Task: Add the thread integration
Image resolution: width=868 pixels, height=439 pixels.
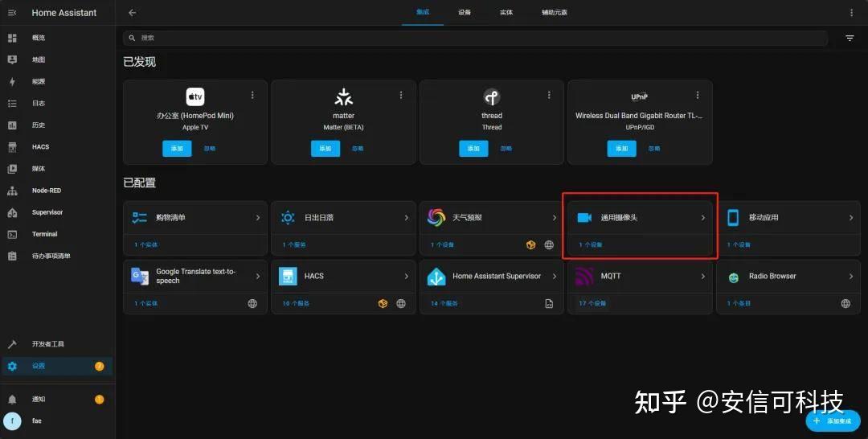Action: (474, 149)
